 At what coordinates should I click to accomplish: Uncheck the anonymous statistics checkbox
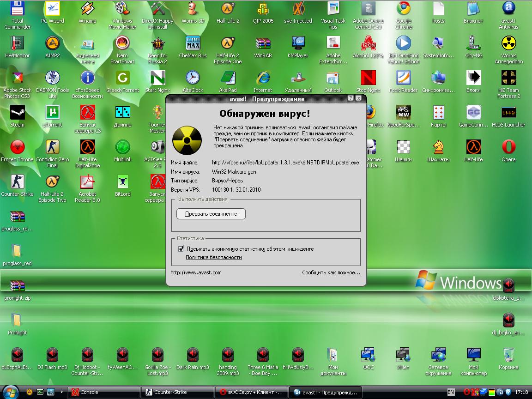181,249
